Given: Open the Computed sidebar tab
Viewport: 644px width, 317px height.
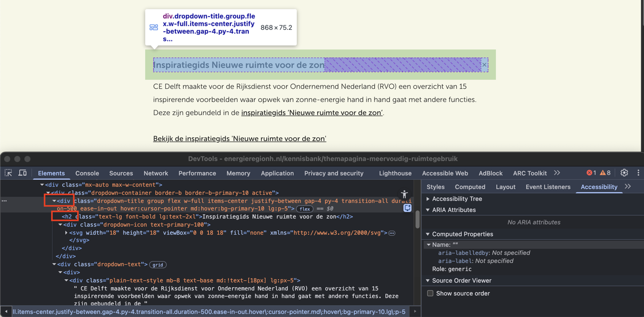Looking at the screenshot, I should click(x=470, y=187).
